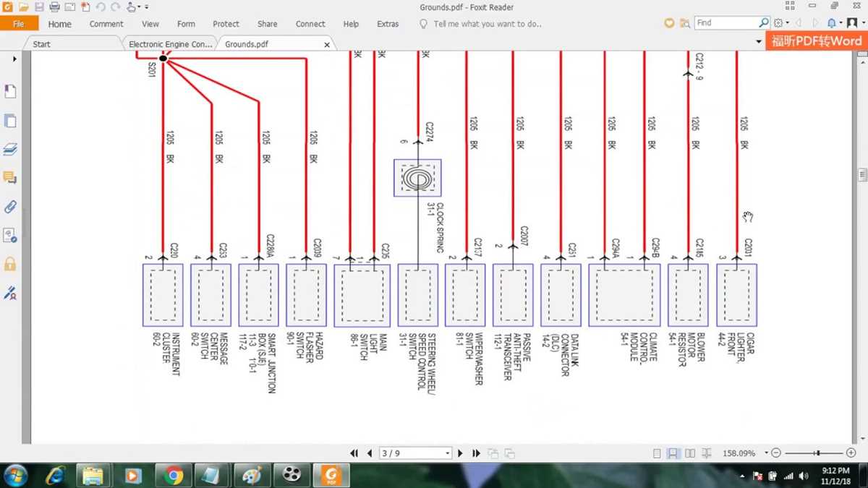Viewport: 868px width, 488px height.
Task: Open Pages thumbnails panel in sidebar
Action: click(x=10, y=121)
